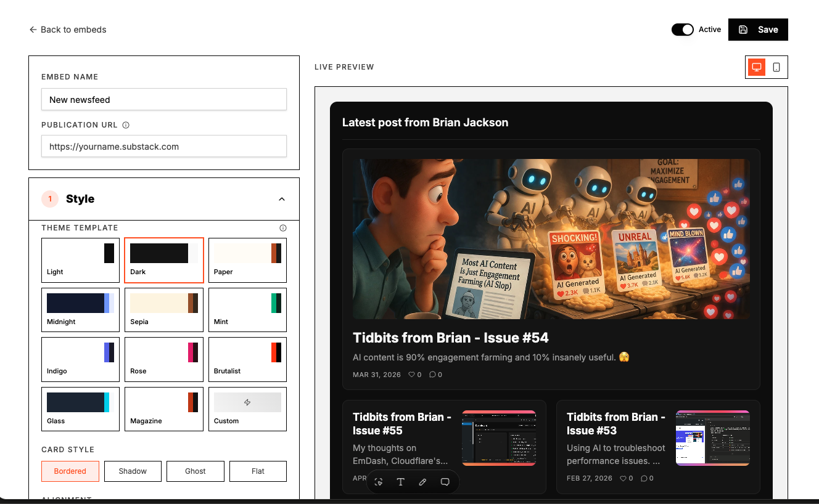The height and width of the screenshot is (504, 819).
Task: Select the Custom theme template
Action: (247, 409)
